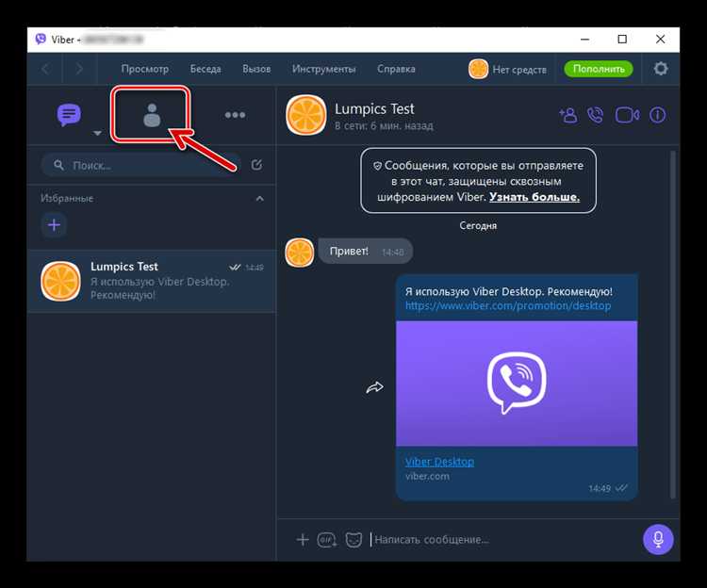Minimize the Viber window
Screen dimensions: 707x588
(584, 40)
